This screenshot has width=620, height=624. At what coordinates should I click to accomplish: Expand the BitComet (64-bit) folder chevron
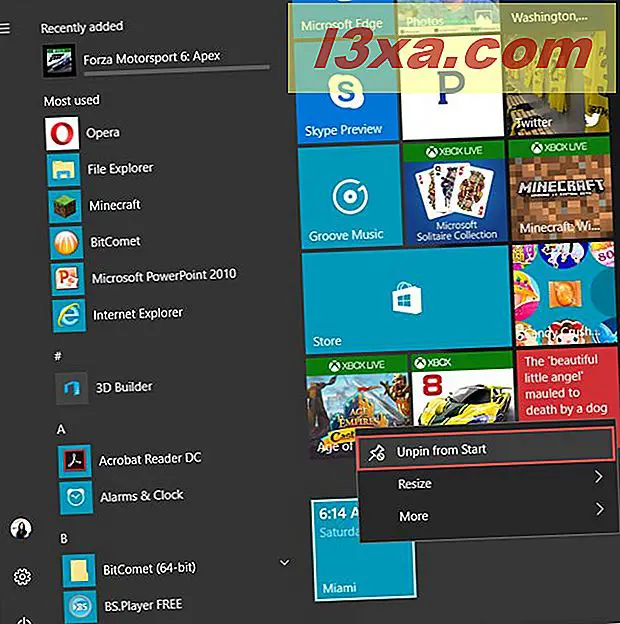coord(285,562)
